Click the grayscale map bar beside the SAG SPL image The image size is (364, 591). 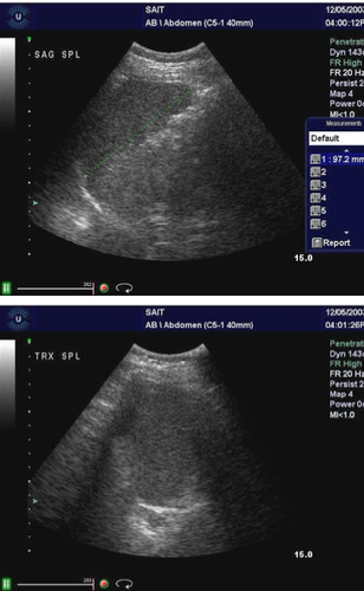[x=7, y=84]
